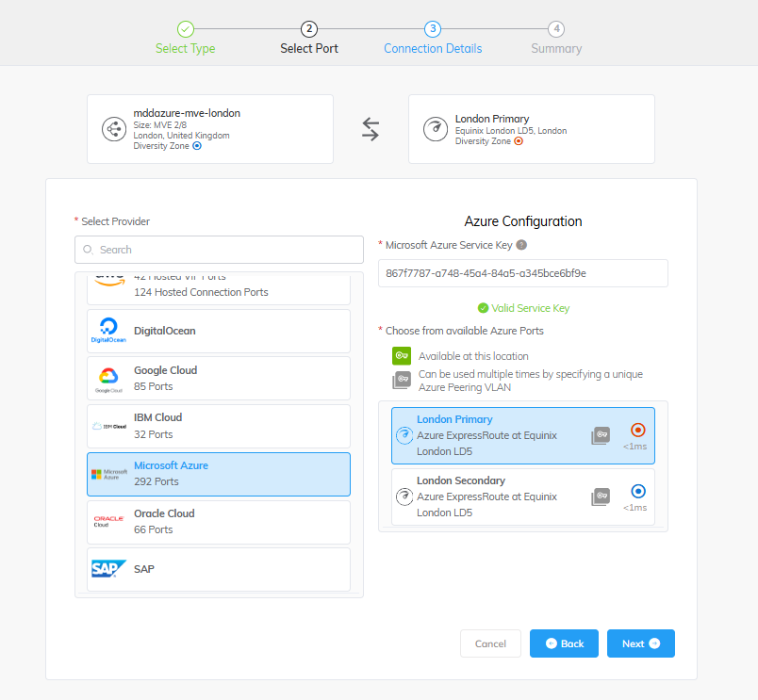
Task: Click the green Valid Service Key checkmark
Action: 483,308
